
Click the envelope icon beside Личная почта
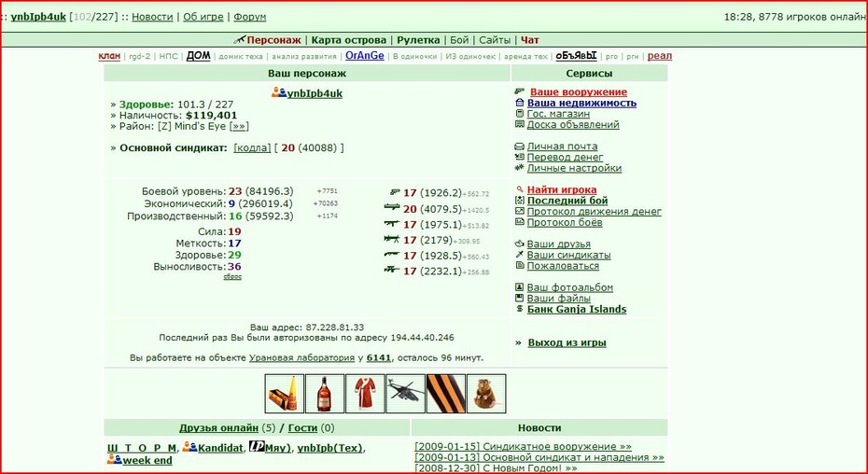coord(519,146)
